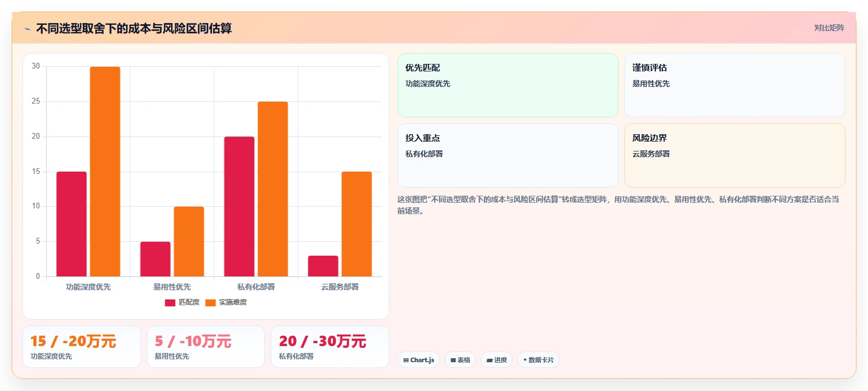Click the title 不同选型取舍下的成本与风险区间估算
This screenshot has width=868, height=391.
(x=134, y=28)
